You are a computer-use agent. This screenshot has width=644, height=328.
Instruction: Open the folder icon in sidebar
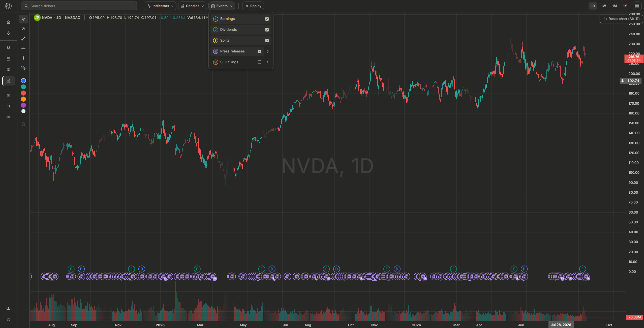click(8, 118)
